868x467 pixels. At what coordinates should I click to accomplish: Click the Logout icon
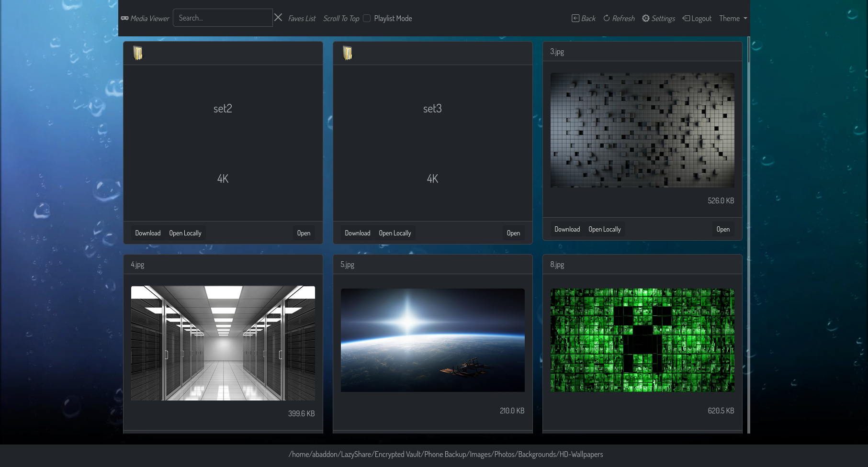686,18
